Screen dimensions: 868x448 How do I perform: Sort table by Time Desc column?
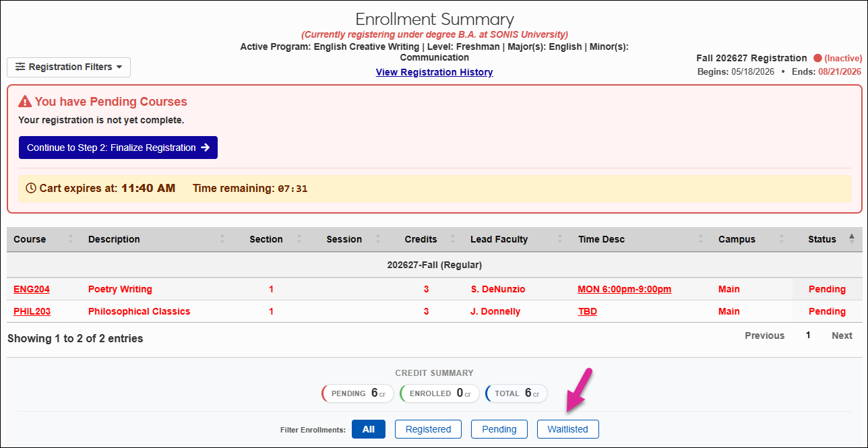[x=642, y=239]
